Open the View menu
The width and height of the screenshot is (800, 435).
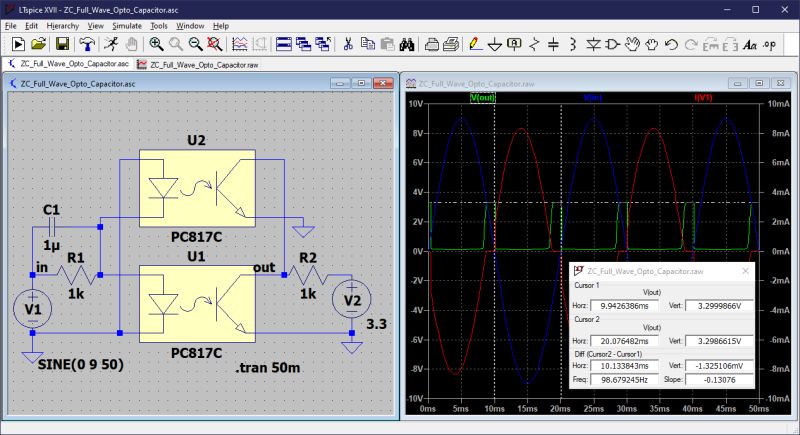point(95,25)
